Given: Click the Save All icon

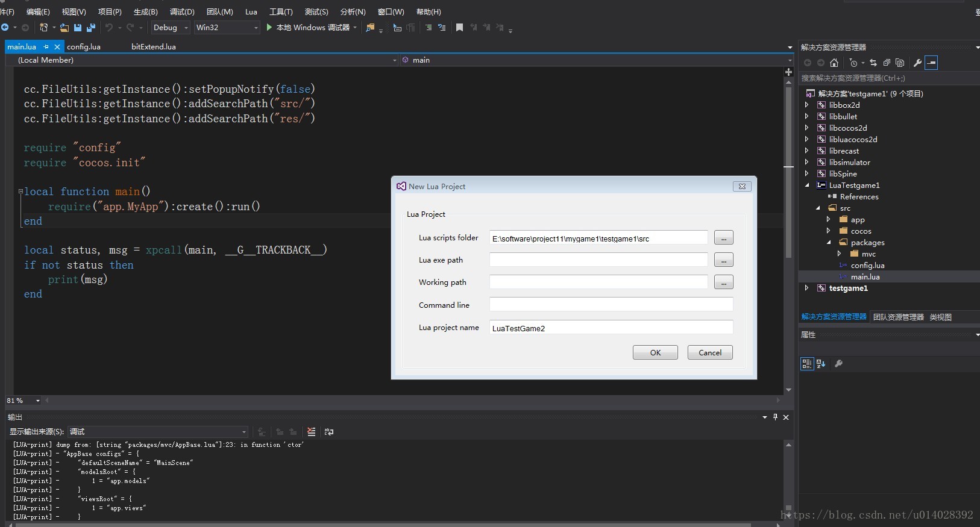Looking at the screenshot, I should pyautogui.click(x=91, y=28).
